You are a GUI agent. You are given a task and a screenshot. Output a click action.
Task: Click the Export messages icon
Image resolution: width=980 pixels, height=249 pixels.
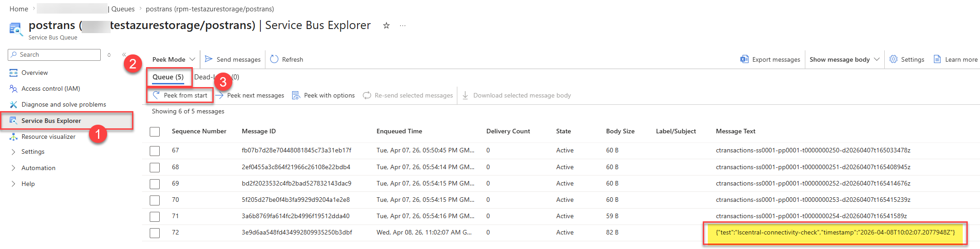[x=744, y=59]
